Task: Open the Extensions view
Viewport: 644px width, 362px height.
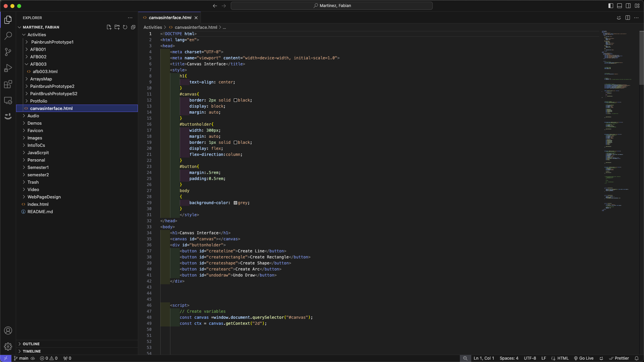Action: [x=8, y=84]
